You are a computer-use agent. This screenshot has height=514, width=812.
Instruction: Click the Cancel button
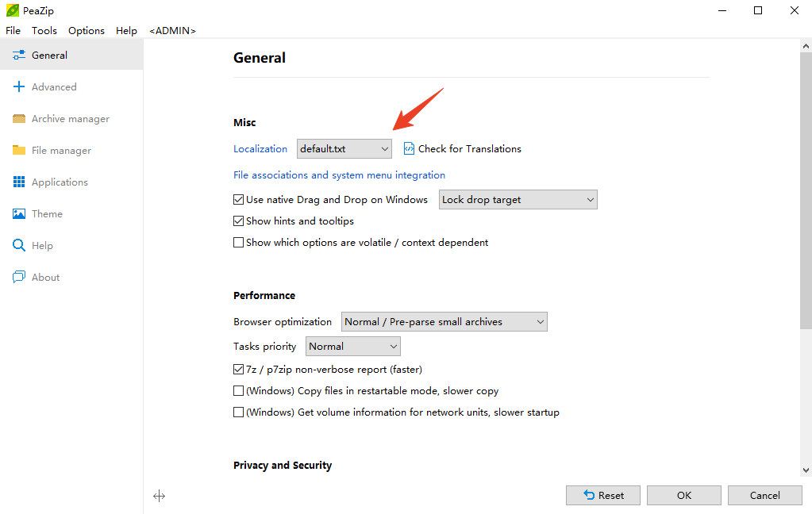click(765, 496)
